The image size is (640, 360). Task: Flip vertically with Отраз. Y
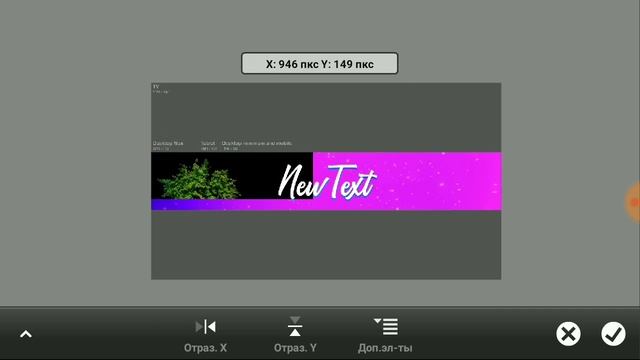pyautogui.click(x=295, y=334)
